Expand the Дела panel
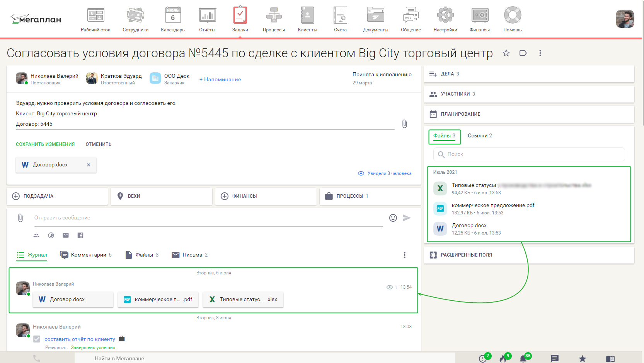 point(529,74)
